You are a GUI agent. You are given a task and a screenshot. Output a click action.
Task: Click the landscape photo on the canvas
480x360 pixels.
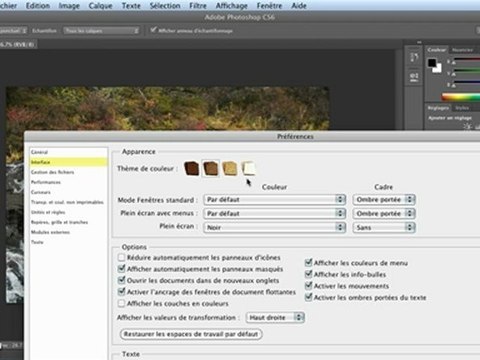tap(167, 108)
